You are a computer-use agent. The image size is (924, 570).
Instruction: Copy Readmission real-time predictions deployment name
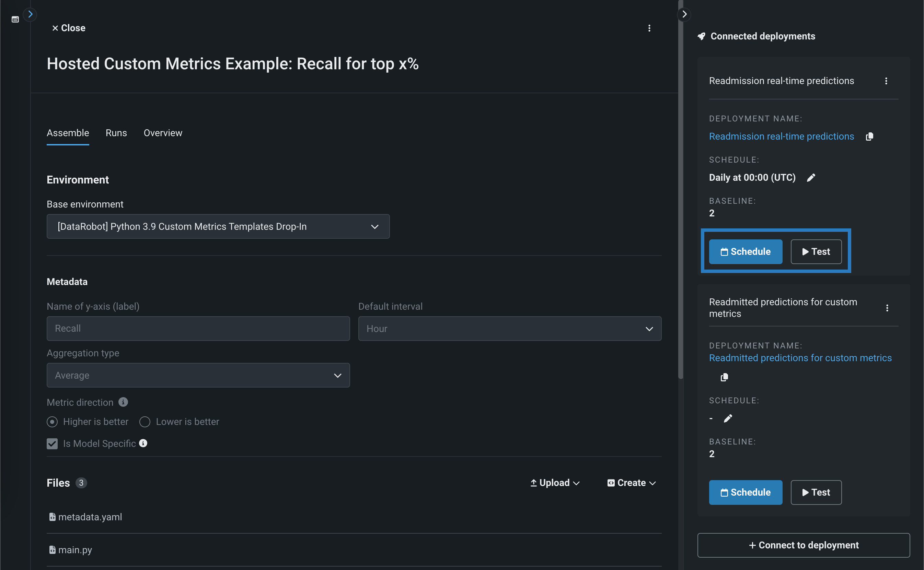[869, 136]
